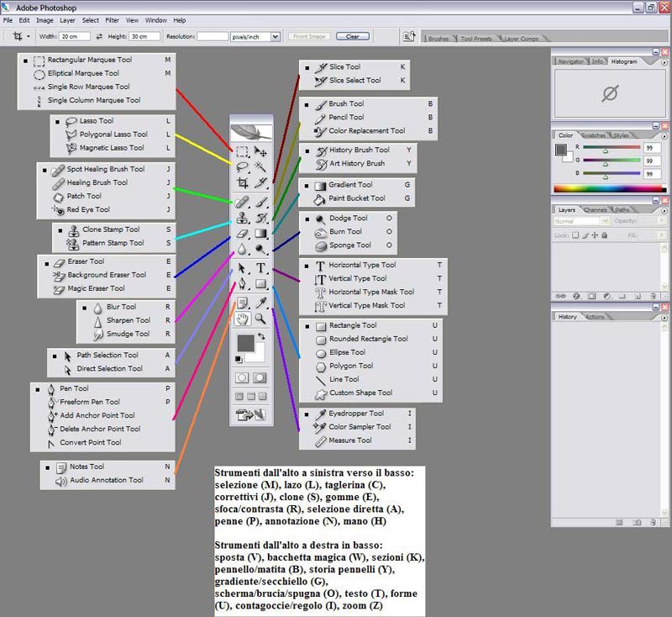Click the Clear button in the options bar
Screen dimensions: 672x617
[352, 37]
